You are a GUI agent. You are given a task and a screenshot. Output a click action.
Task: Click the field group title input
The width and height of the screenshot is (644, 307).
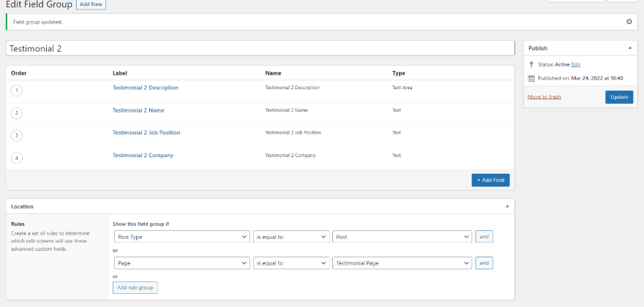pos(260,48)
